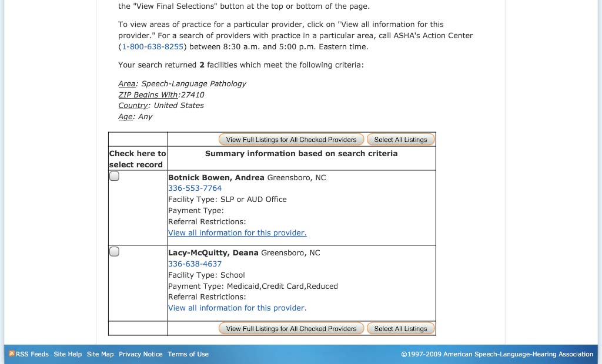Viewport: 602px width, 364px height.
Task: Open Site Help in footer
Action: (x=68, y=354)
